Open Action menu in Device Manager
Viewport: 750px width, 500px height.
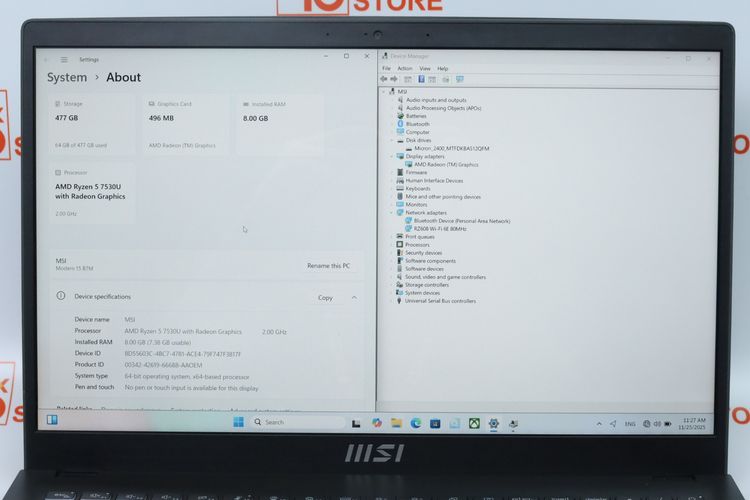[x=405, y=68]
